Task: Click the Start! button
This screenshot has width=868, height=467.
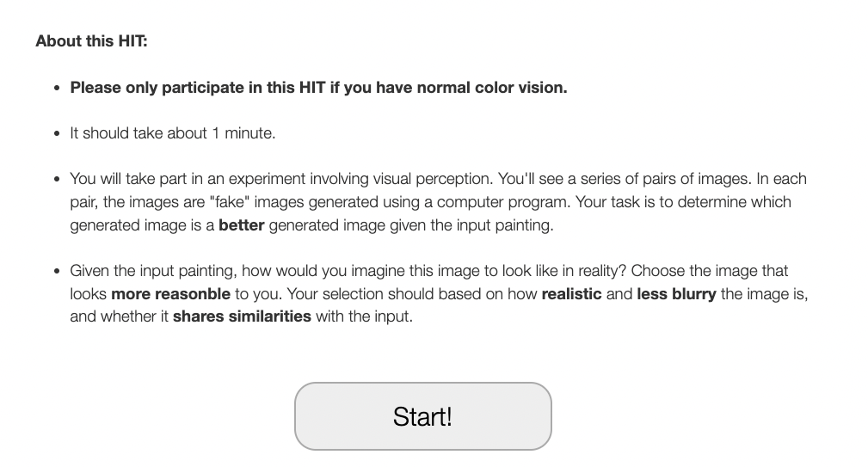Action: 423,416
